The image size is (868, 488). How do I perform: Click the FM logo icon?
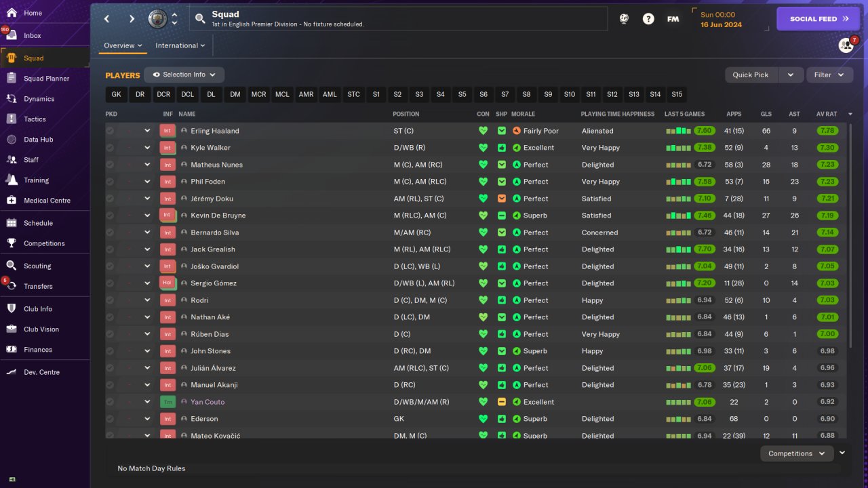coord(673,19)
